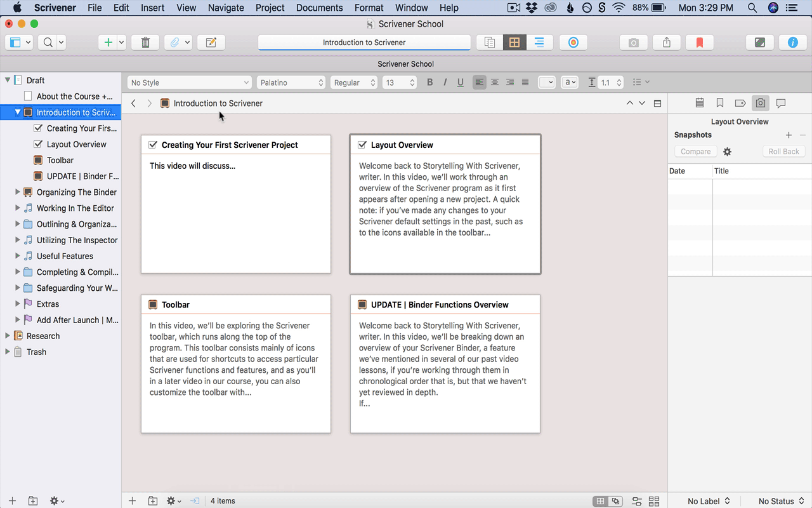Screen dimensions: 812x508
Task: Open the Inspector Notes tab icon
Action: [x=700, y=103]
